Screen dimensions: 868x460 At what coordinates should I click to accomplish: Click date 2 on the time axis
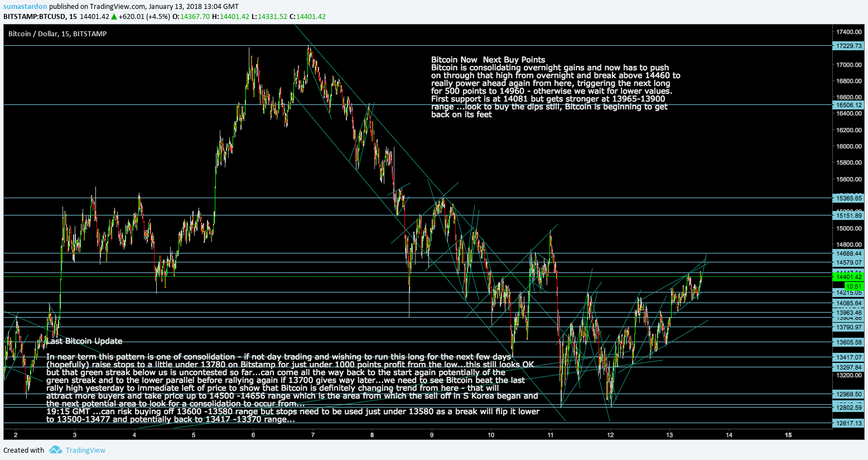pos(16,435)
